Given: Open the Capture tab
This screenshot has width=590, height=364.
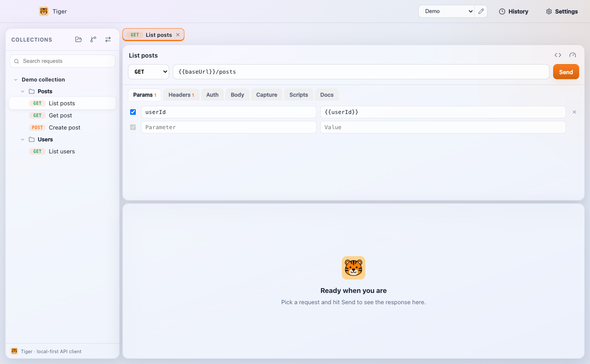Looking at the screenshot, I should tap(267, 95).
